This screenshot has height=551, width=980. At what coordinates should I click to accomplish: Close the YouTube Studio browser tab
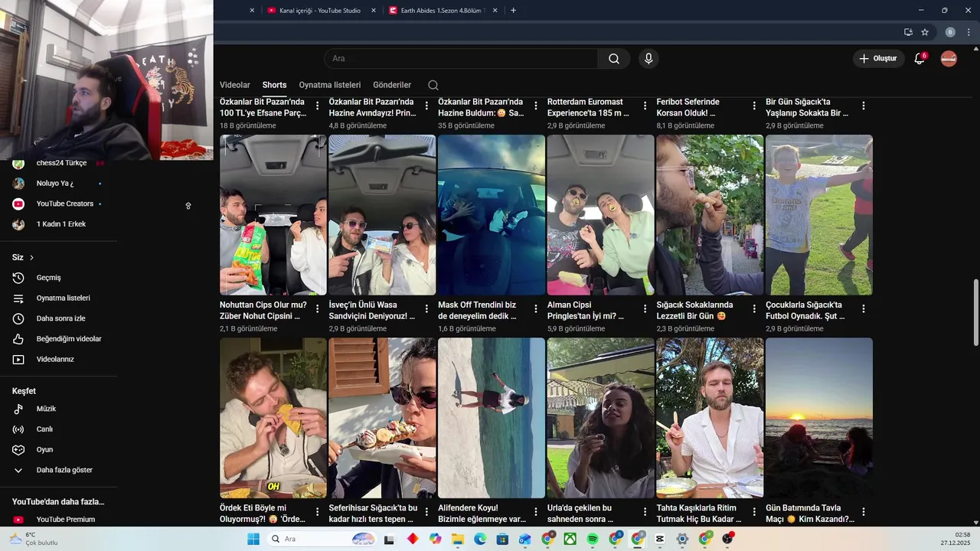[x=374, y=11]
